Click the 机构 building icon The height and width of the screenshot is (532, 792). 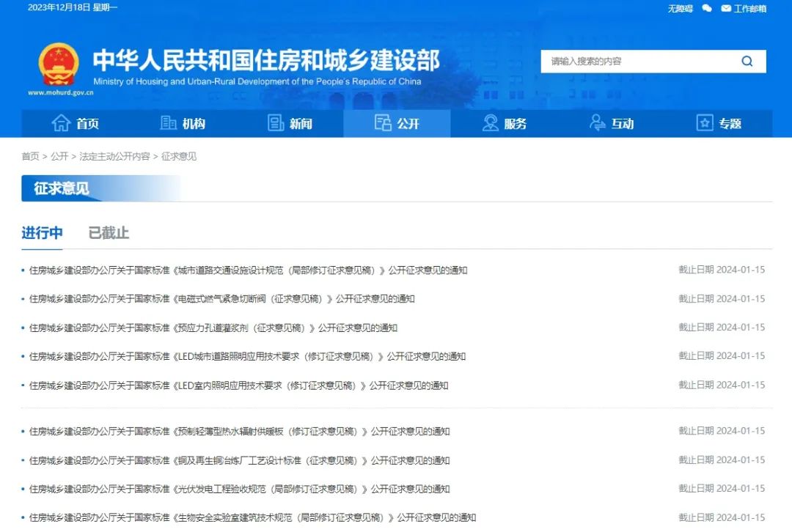coord(169,123)
